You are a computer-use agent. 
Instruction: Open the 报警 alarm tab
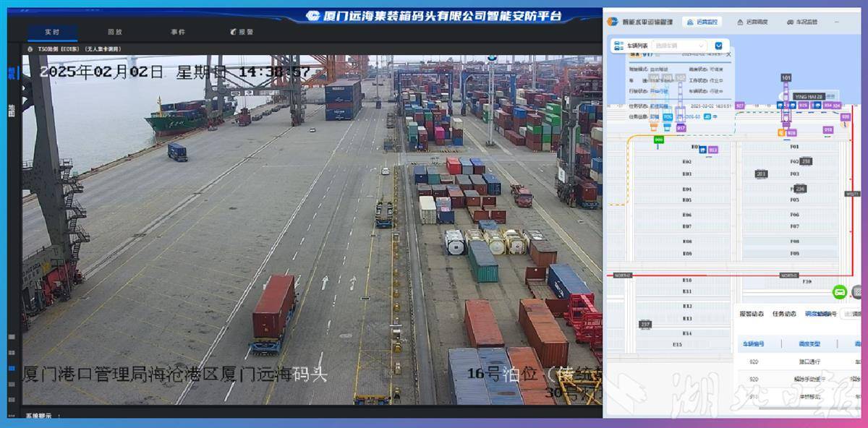242,33
